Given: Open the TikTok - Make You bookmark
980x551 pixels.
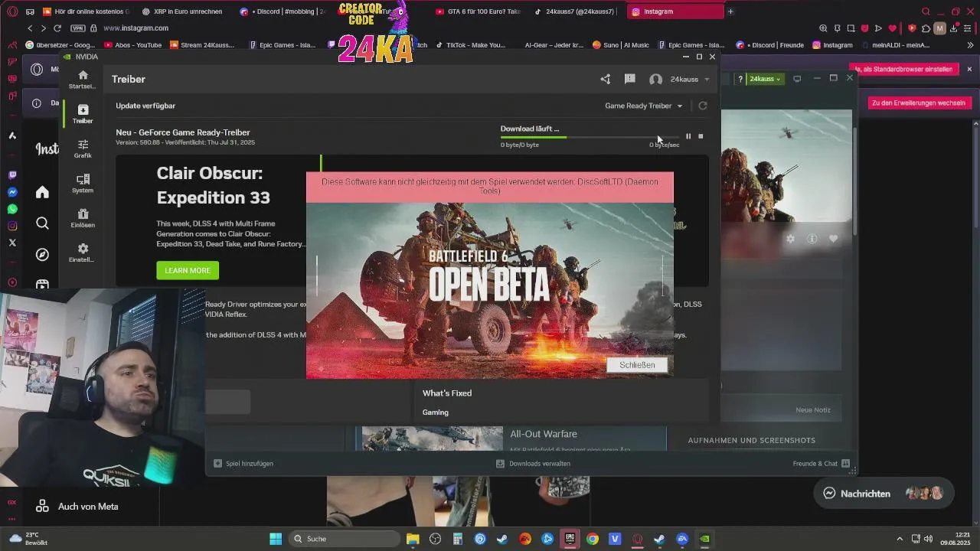Looking at the screenshot, I should pyautogui.click(x=471, y=45).
